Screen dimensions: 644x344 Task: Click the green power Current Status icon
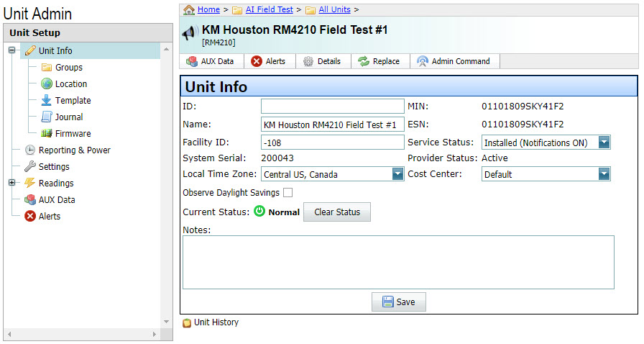[x=260, y=212]
